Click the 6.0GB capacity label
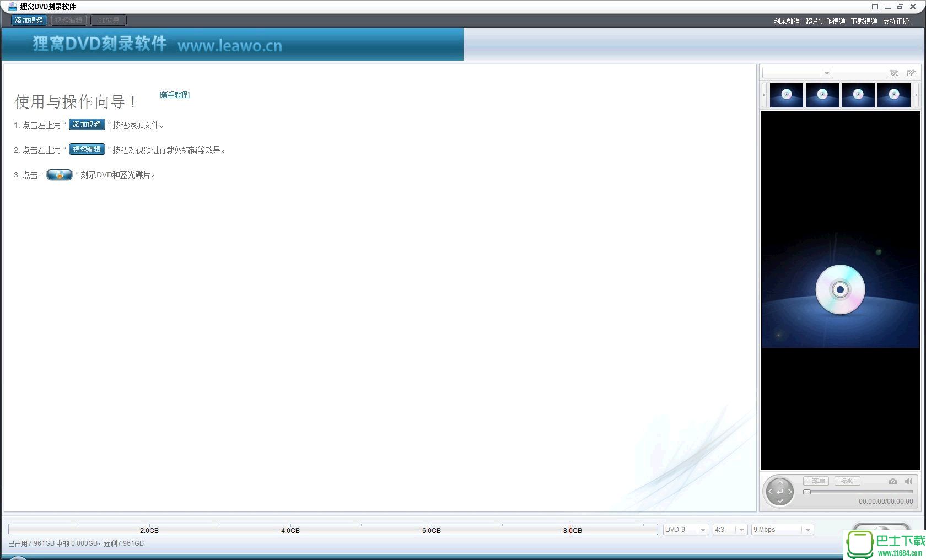The width and height of the screenshot is (926, 560). click(432, 530)
